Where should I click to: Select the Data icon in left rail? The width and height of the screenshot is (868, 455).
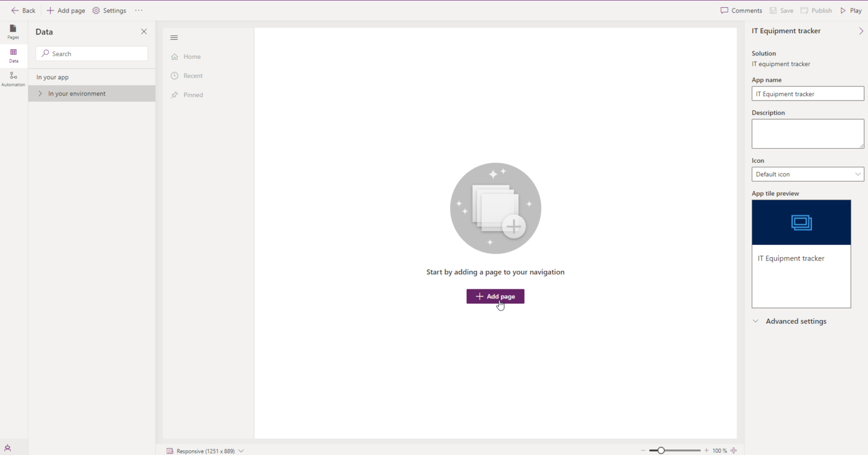[x=14, y=55]
